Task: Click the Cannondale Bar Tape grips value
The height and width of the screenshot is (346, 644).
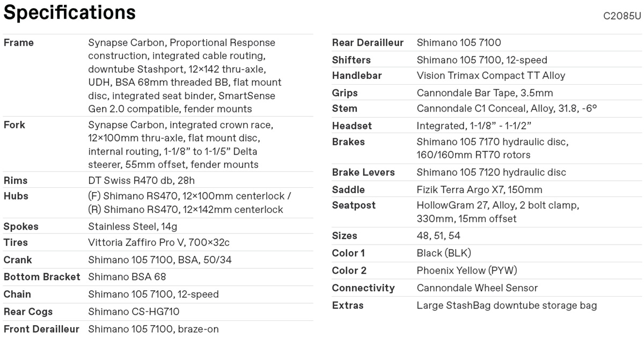Action: [x=485, y=93]
